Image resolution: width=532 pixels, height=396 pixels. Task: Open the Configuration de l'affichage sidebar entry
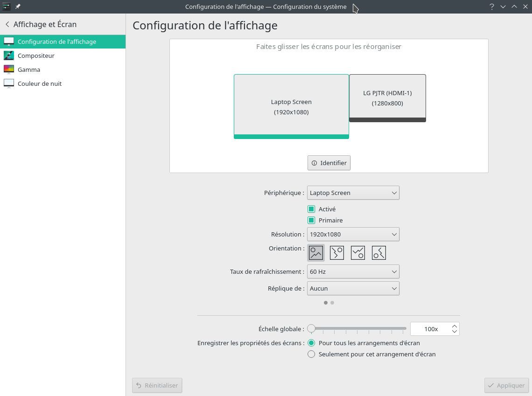click(x=57, y=42)
